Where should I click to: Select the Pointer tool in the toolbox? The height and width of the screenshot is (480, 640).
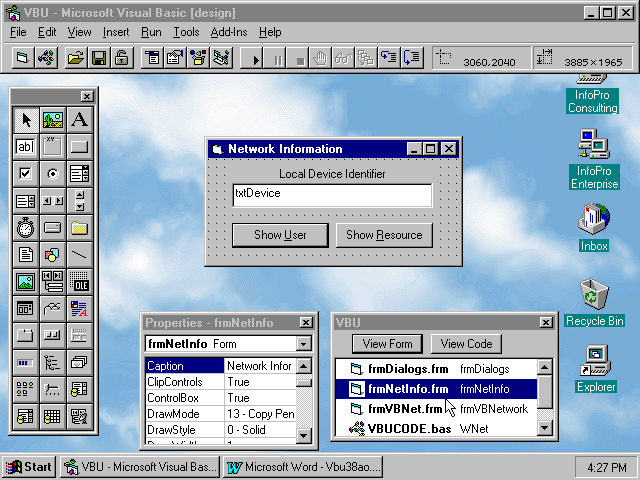click(25, 120)
